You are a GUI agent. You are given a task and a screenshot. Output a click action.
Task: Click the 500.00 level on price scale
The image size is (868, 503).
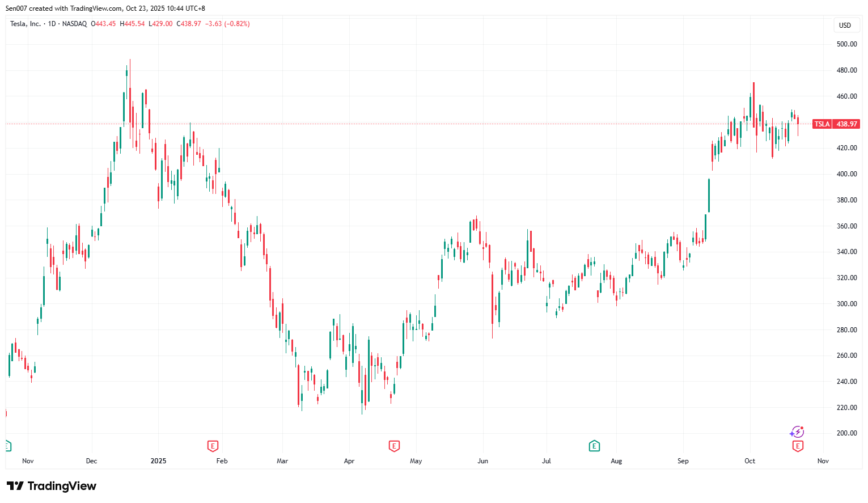coord(846,44)
